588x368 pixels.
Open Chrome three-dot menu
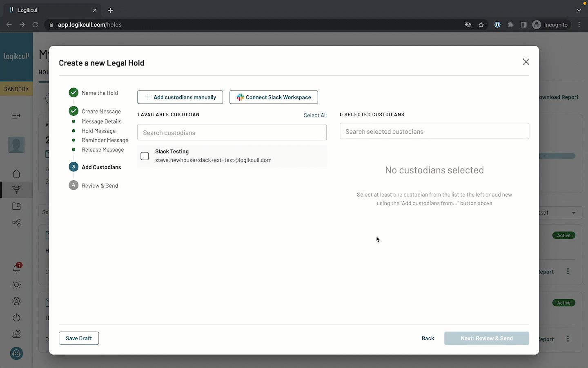579,25
